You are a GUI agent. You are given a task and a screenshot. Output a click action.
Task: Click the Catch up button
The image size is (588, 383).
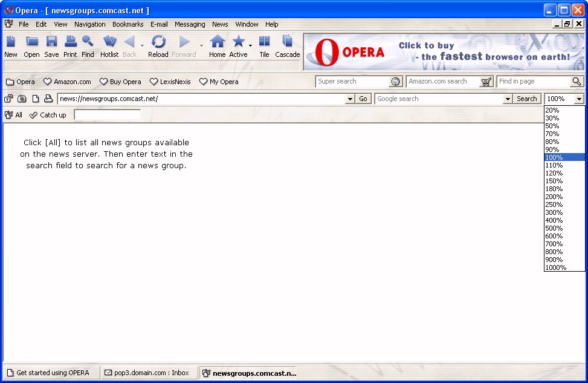click(48, 115)
